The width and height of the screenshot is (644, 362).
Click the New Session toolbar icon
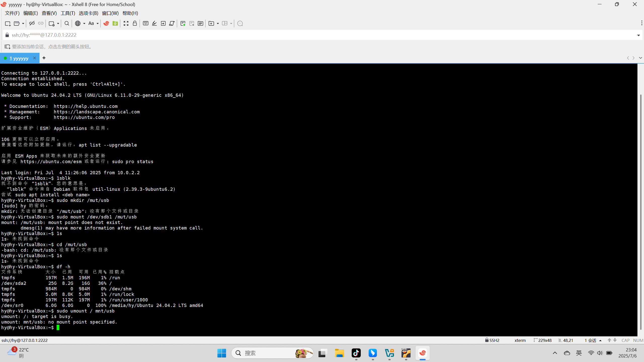[x=8, y=23]
